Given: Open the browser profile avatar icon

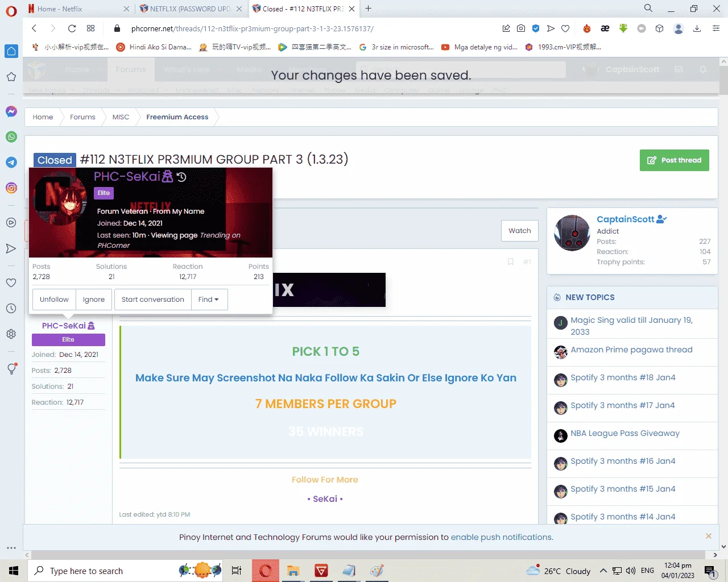Looking at the screenshot, I should click(678, 28).
